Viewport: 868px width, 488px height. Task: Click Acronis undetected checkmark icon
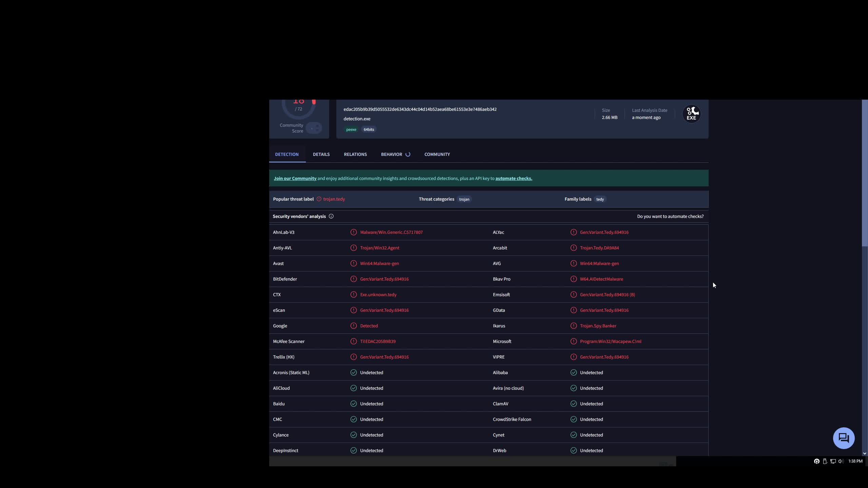353,372
